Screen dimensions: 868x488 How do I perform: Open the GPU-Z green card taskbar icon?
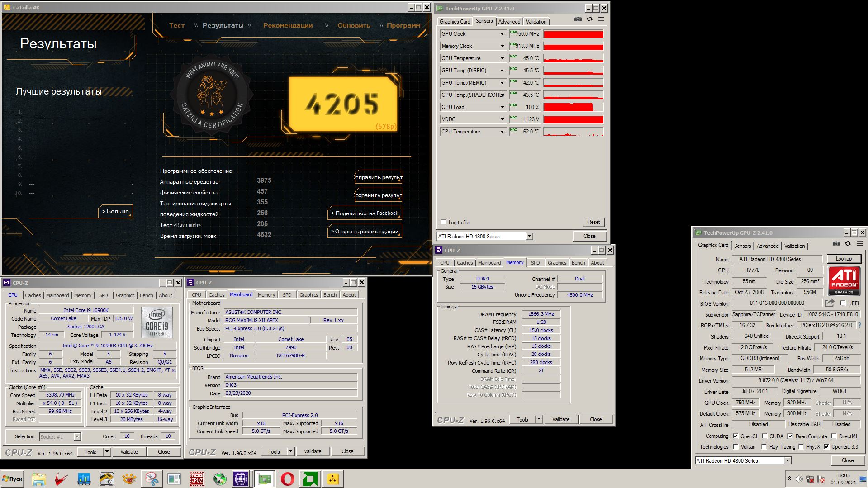pyautogui.click(x=265, y=479)
